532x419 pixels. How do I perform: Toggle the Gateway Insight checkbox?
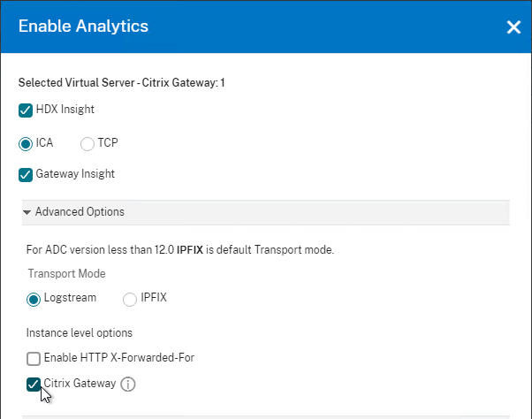click(26, 175)
